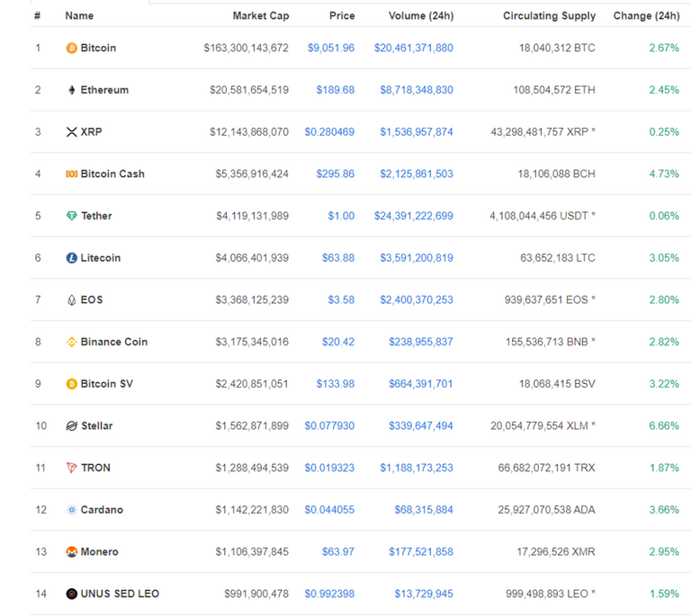Open the Tether name link
691x616 pixels.
(96, 216)
